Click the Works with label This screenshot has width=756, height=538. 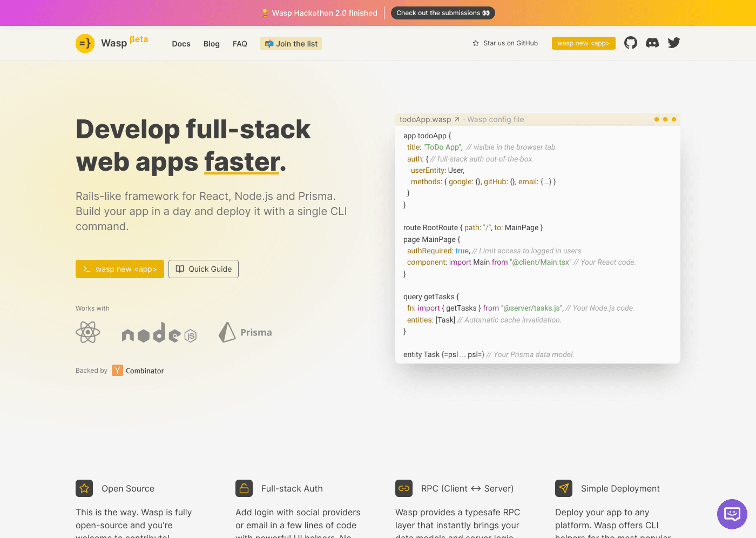92,308
